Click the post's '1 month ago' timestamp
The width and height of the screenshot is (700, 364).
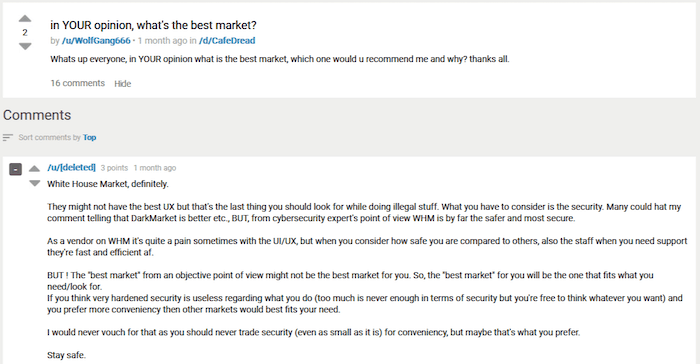162,41
